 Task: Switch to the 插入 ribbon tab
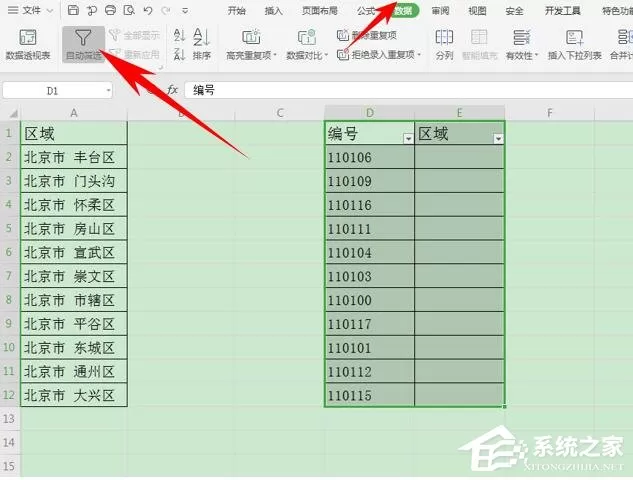(x=273, y=11)
